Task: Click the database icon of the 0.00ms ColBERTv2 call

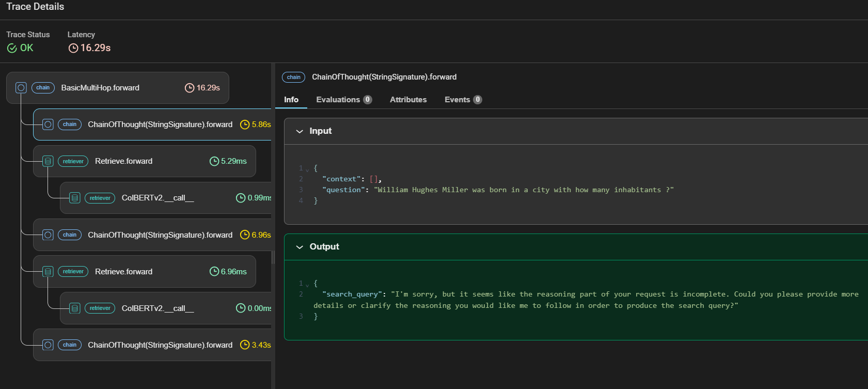Action: (x=75, y=308)
